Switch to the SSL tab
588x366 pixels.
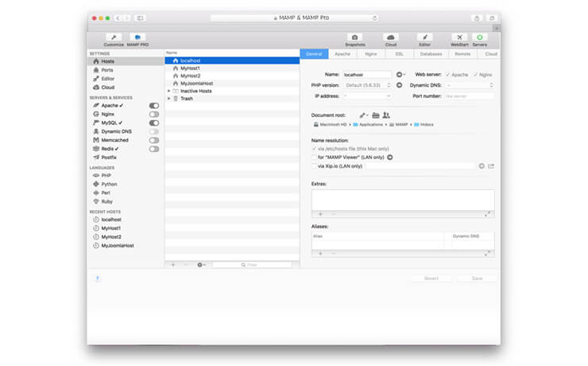400,53
